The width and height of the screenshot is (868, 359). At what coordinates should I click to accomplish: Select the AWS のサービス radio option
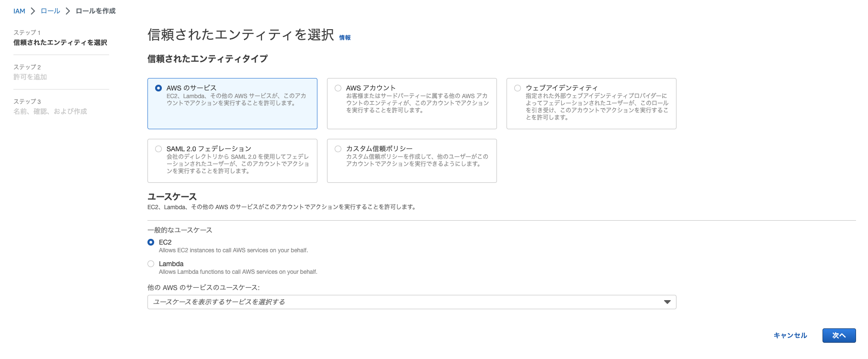tap(158, 88)
